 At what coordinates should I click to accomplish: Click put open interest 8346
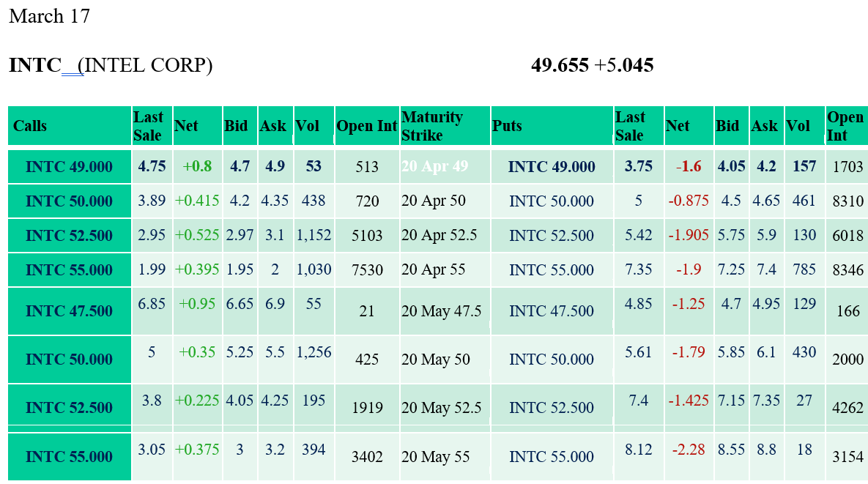pos(848,269)
